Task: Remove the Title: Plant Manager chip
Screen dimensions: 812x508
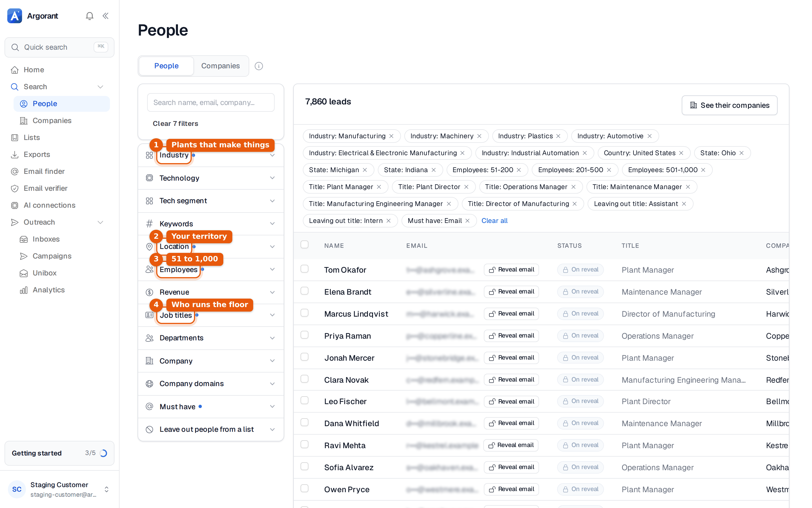Action: click(x=379, y=187)
